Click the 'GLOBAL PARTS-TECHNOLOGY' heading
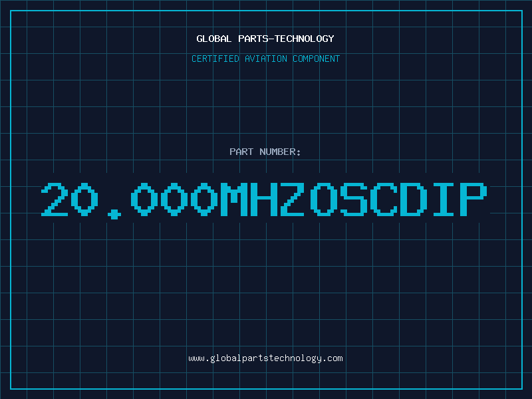This screenshot has width=532, height=399. pos(265,39)
